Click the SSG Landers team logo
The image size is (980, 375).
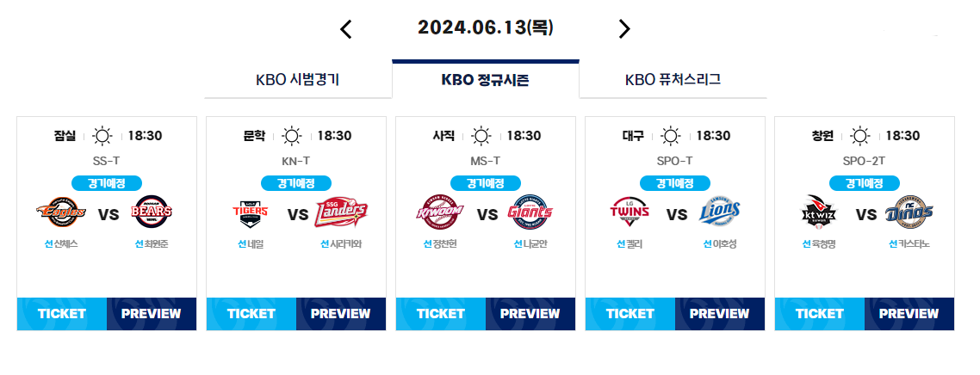(x=341, y=212)
